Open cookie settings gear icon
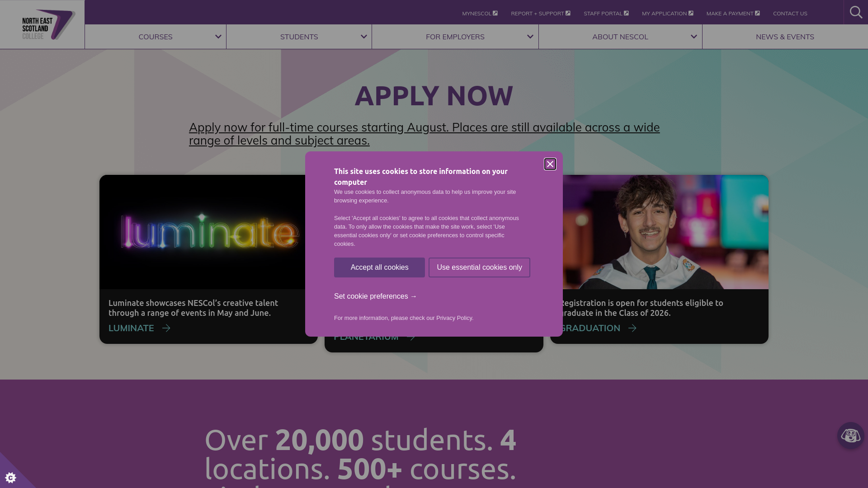This screenshot has width=868, height=488. click(x=11, y=477)
